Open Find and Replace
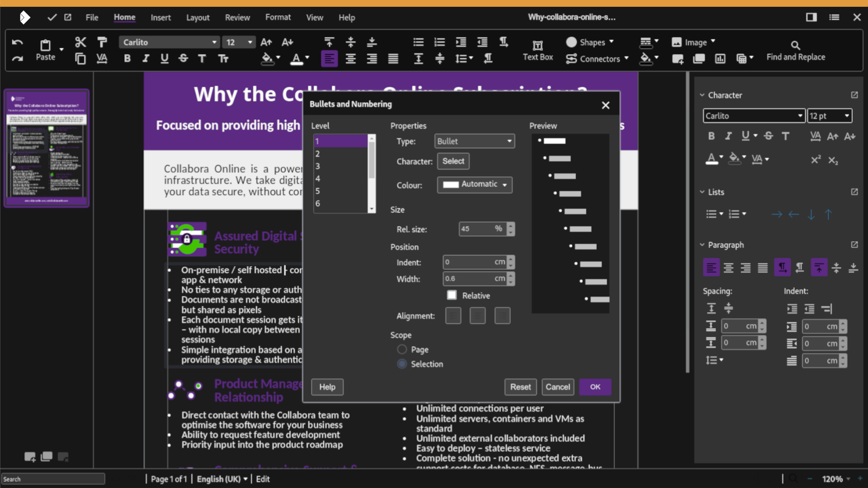 pyautogui.click(x=796, y=50)
